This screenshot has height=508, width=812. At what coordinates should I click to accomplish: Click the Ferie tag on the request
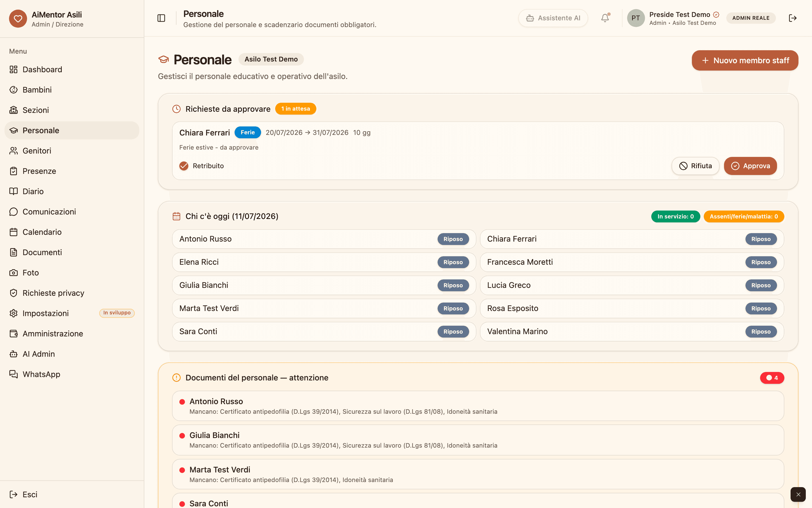click(x=248, y=132)
